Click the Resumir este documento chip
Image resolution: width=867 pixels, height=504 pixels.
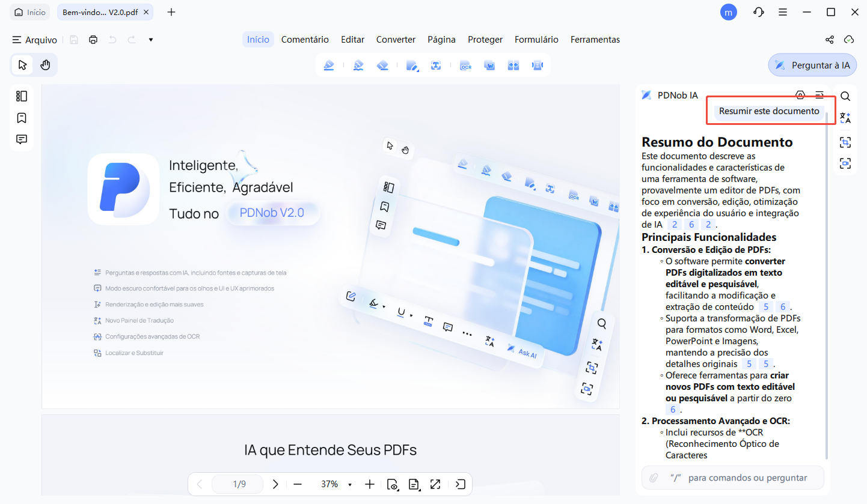[769, 111]
